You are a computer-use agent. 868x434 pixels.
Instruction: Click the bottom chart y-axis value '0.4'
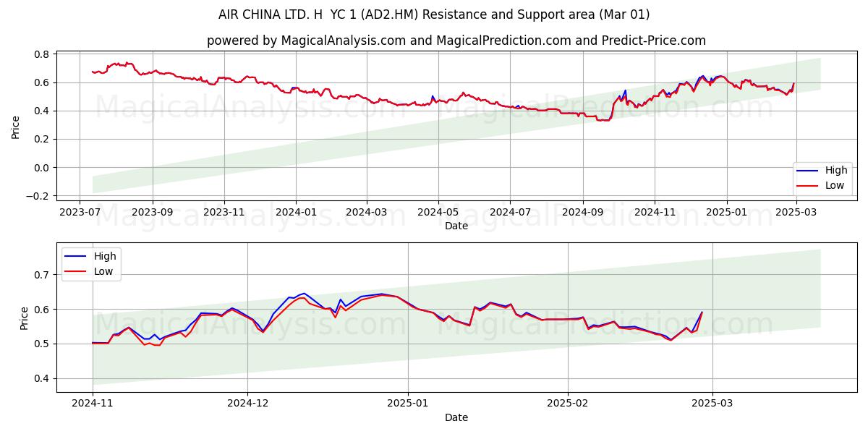42,378
